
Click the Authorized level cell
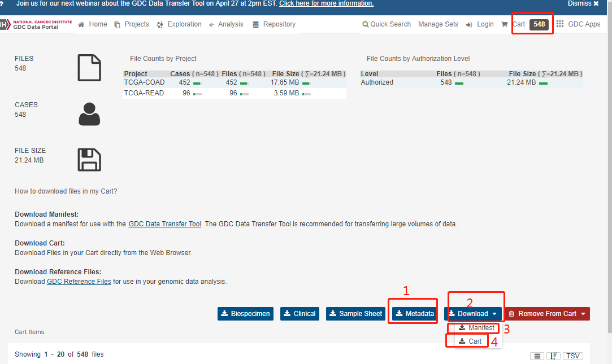click(x=377, y=82)
